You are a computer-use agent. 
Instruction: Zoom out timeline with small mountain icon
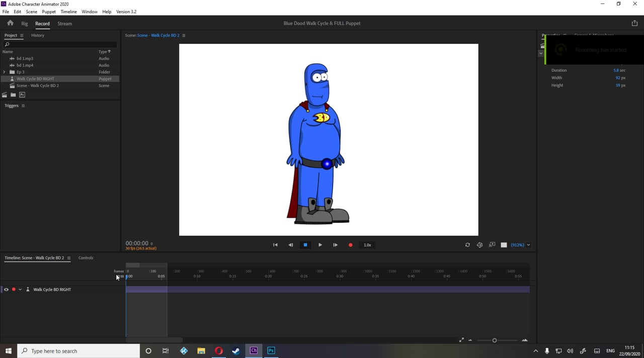pos(470,340)
